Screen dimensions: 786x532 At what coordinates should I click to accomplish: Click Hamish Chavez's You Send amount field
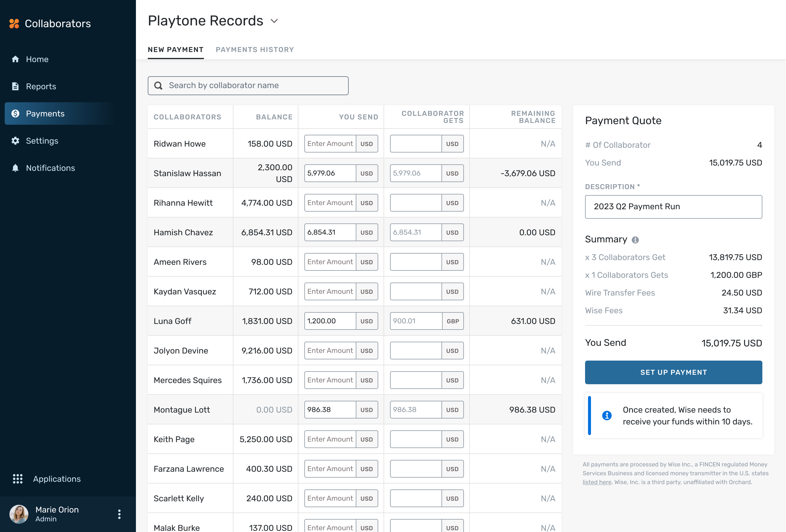point(330,232)
